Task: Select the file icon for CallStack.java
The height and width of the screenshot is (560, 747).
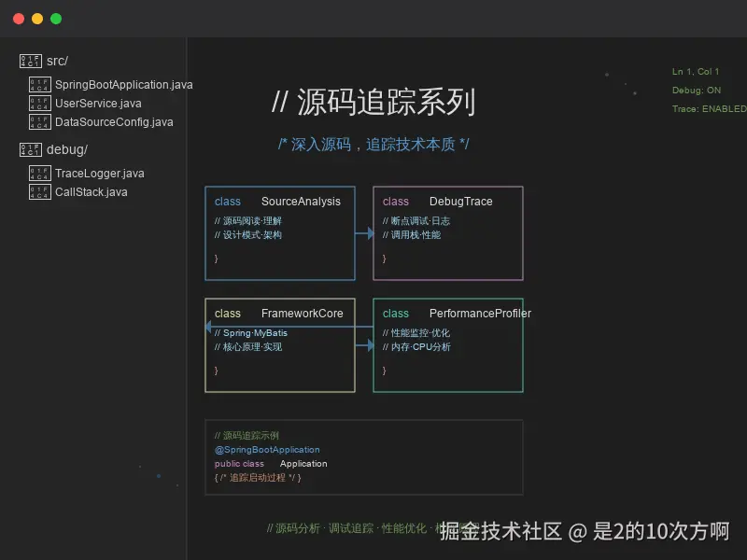Action: click(x=39, y=191)
